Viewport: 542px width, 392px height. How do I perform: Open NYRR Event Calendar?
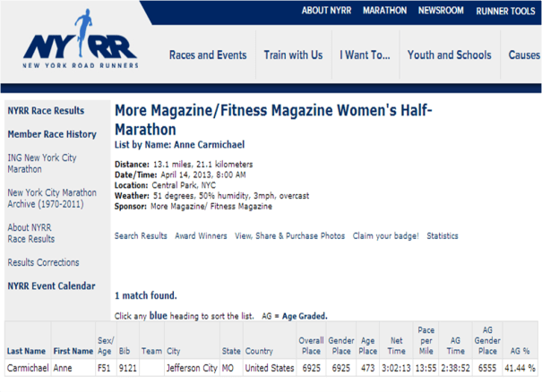point(51,286)
